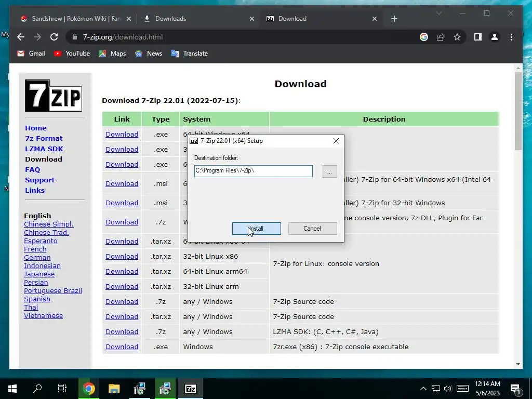Image resolution: width=532 pixels, height=399 pixels.
Task: Open the Links sidebar link
Action: tap(35, 190)
